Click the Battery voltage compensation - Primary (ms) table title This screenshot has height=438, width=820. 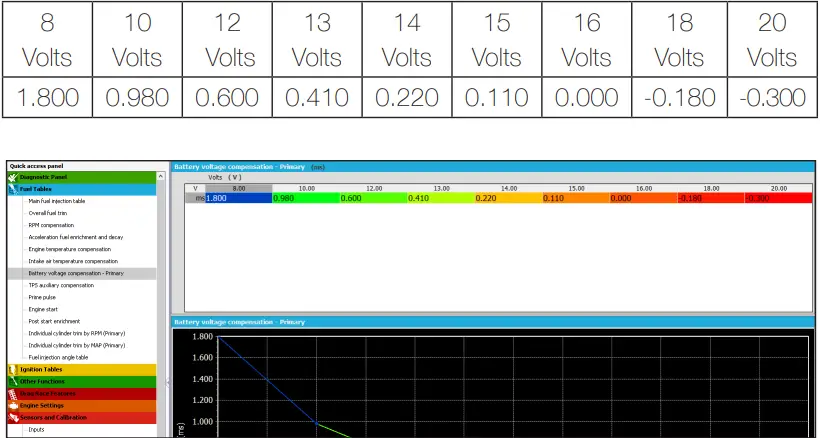coord(249,167)
